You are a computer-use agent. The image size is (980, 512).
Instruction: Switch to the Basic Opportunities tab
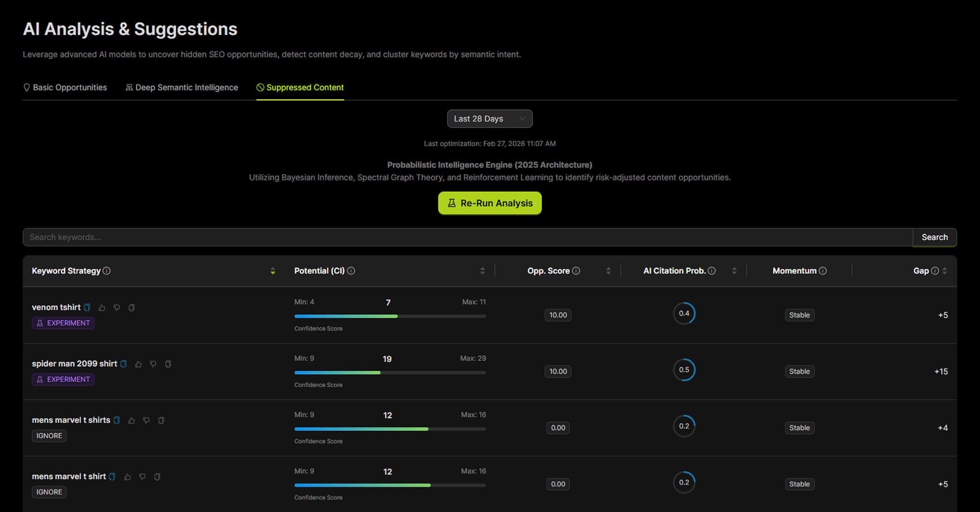(70, 87)
